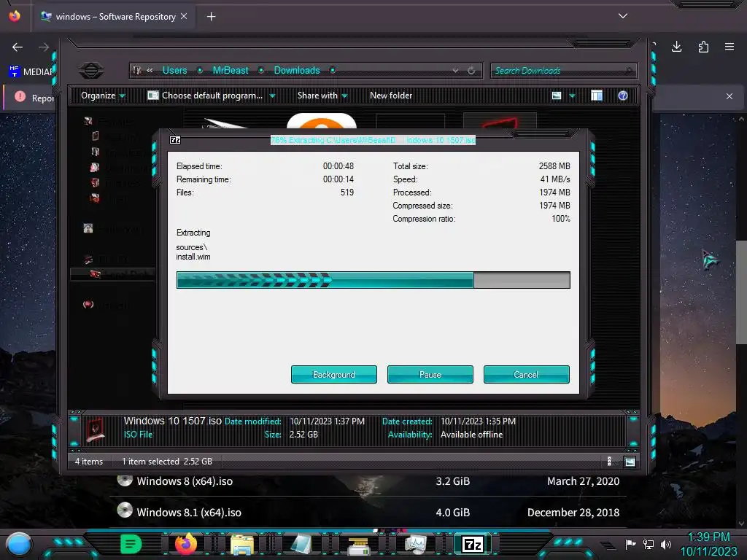Click the Start orb on the taskbar
This screenshot has height=560, width=747.
[x=19, y=545]
